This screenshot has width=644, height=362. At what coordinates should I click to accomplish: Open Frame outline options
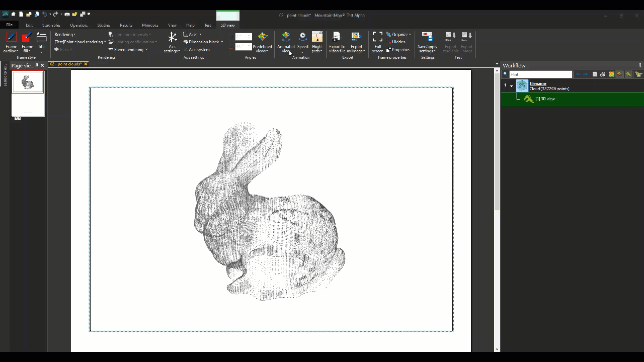coord(11,43)
